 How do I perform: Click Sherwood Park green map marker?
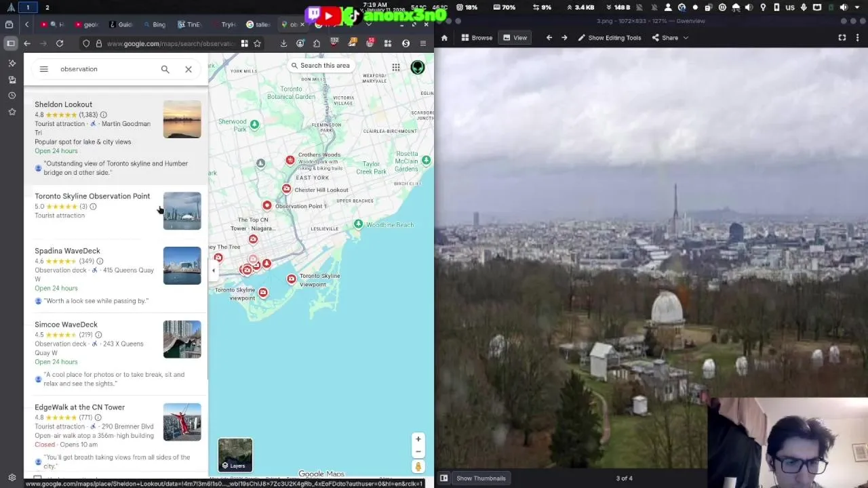(254, 125)
